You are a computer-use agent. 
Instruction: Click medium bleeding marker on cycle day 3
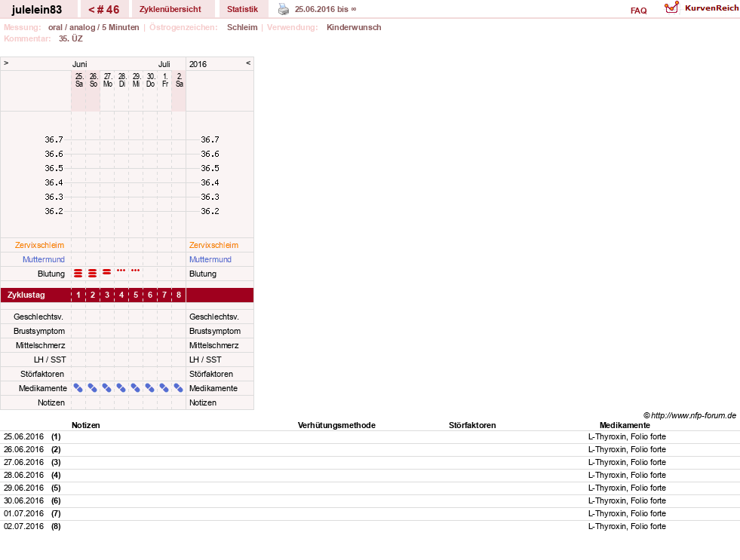tap(106, 272)
